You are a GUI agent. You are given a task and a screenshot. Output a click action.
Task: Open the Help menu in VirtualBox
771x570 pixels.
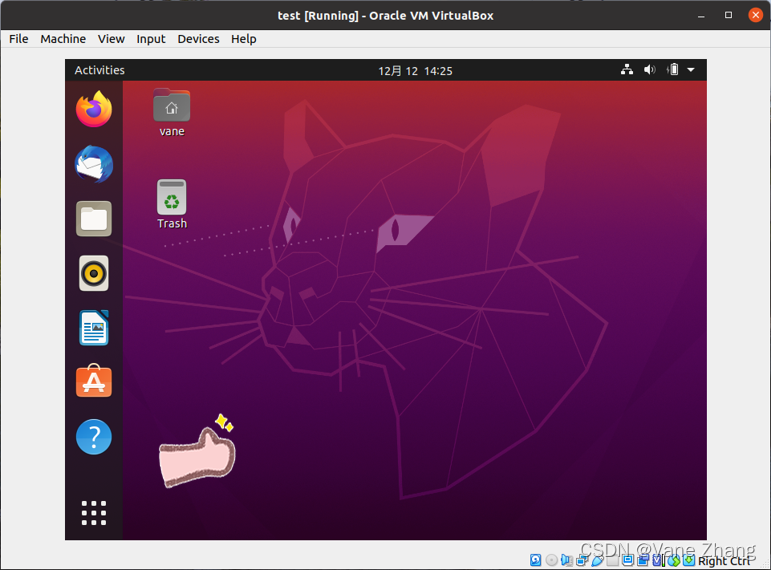[244, 39]
